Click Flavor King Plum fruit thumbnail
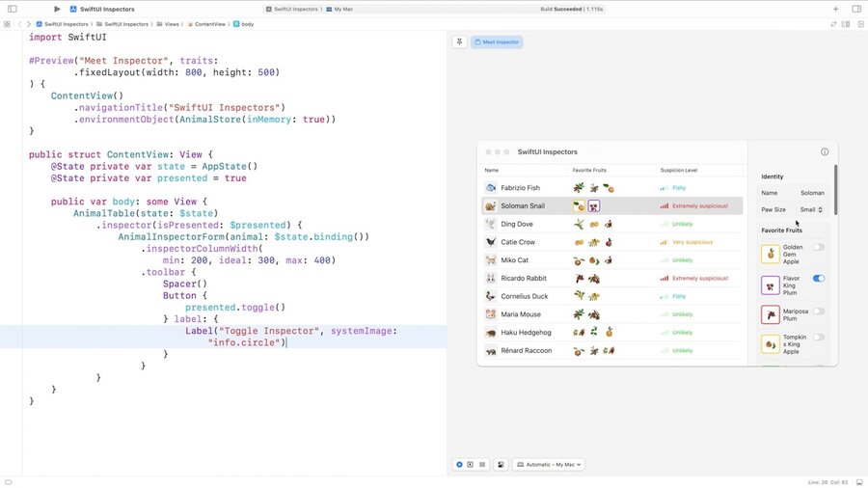The width and height of the screenshot is (868, 488). 770,285
